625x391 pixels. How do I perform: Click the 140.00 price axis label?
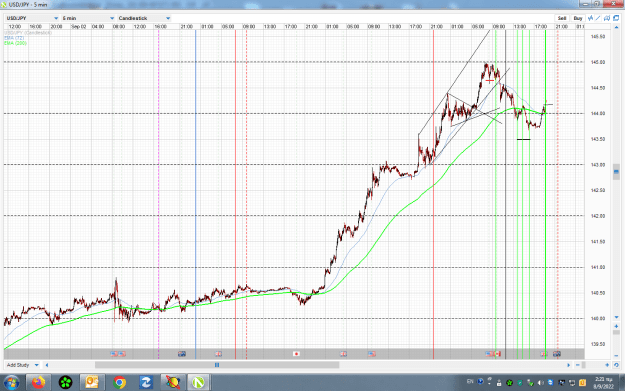[598, 318]
